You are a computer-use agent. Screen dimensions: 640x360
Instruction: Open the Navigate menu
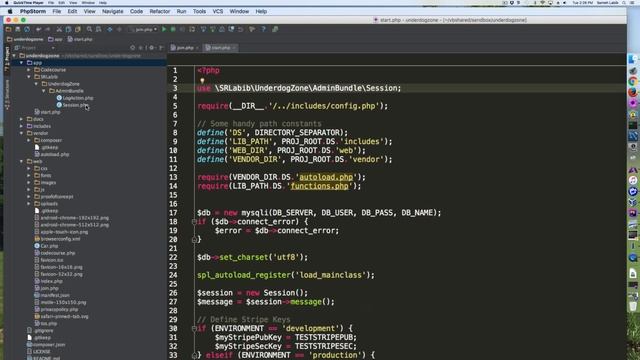113,11
